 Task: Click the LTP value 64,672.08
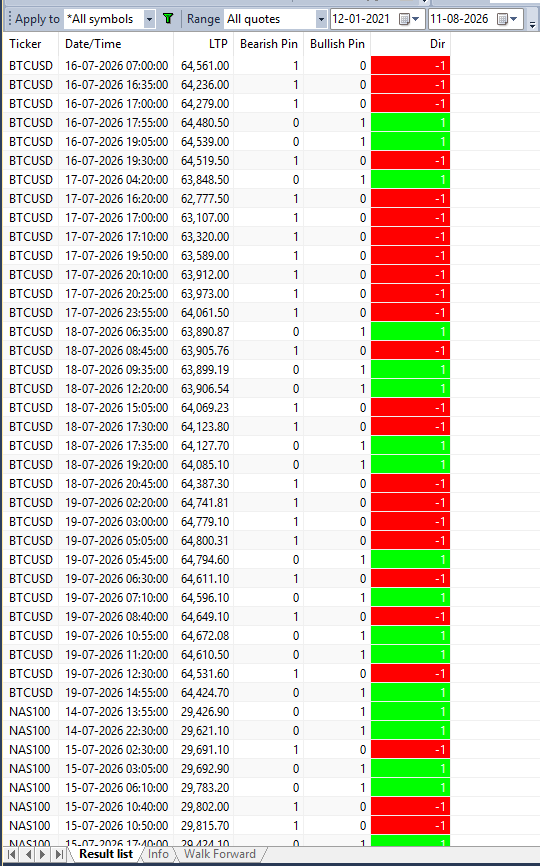(205, 635)
